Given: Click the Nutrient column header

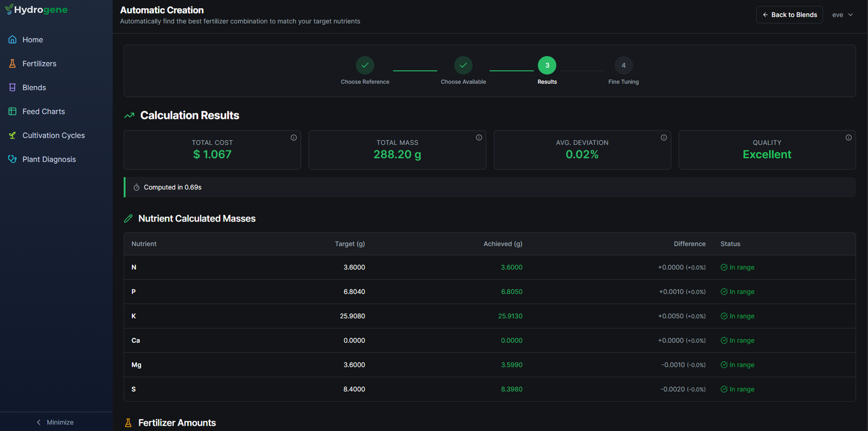Looking at the screenshot, I should pyautogui.click(x=144, y=244).
